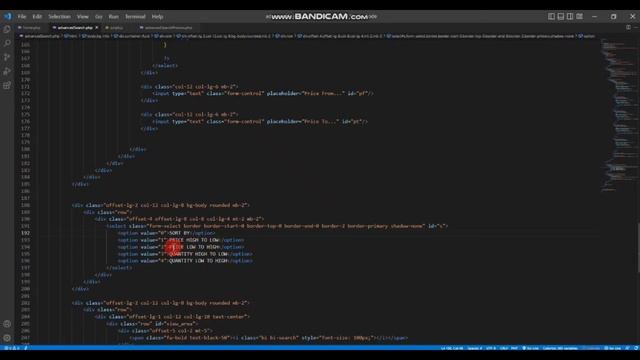Open the Run menu
640x360 pixels.
point(113,17)
